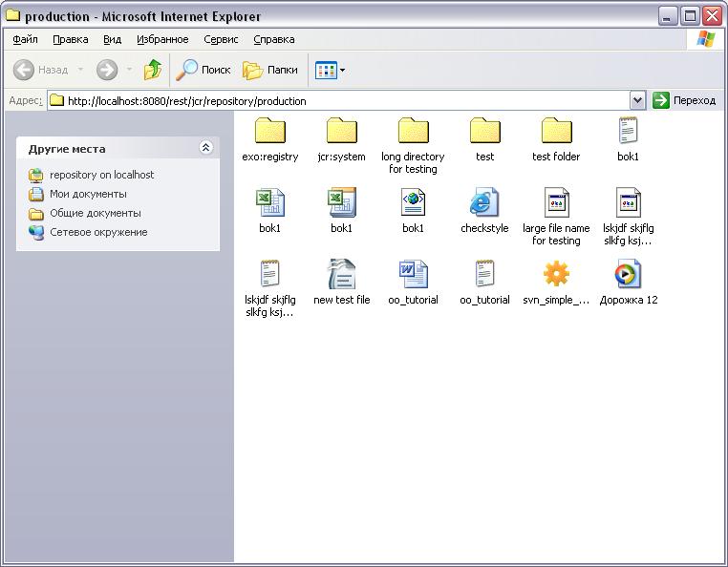The width and height of the screenshot is (728, 567).
Task: Click repository on localhost link
Action: tap(101, 175)
